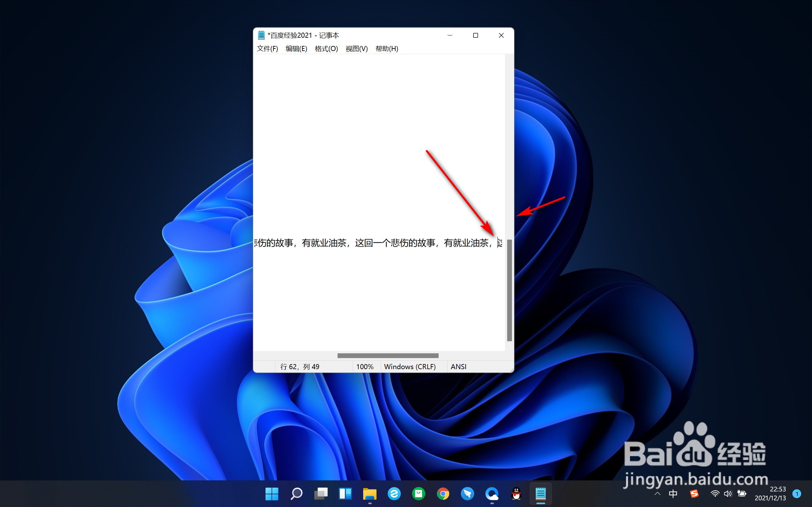Open the 视图(V) menu
812x507 pixels.
(x=356, y=48)
